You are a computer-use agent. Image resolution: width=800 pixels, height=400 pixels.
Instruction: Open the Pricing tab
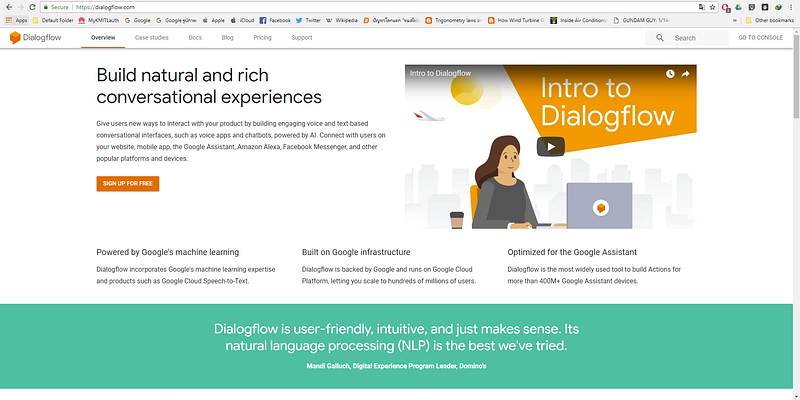pos(262,38)
